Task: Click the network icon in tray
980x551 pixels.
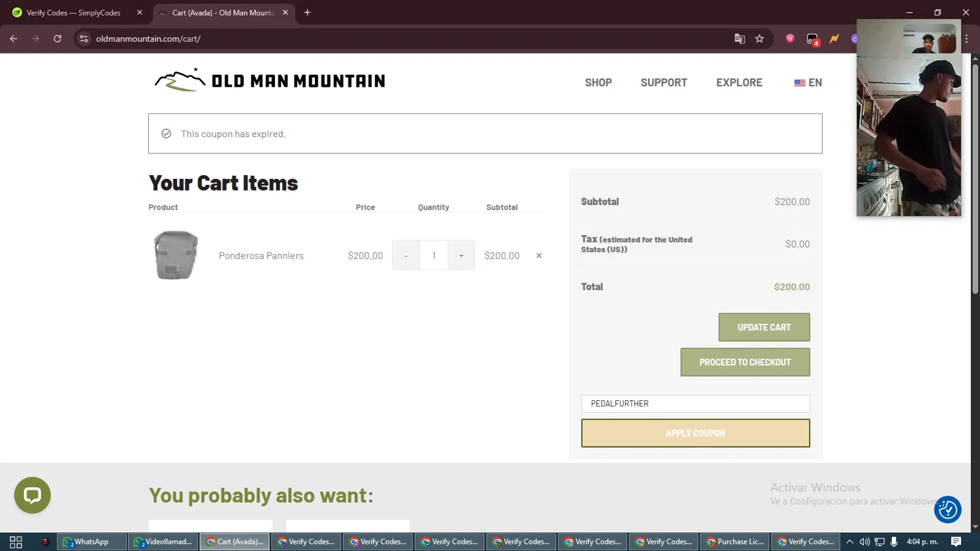Action: point(879,542)
